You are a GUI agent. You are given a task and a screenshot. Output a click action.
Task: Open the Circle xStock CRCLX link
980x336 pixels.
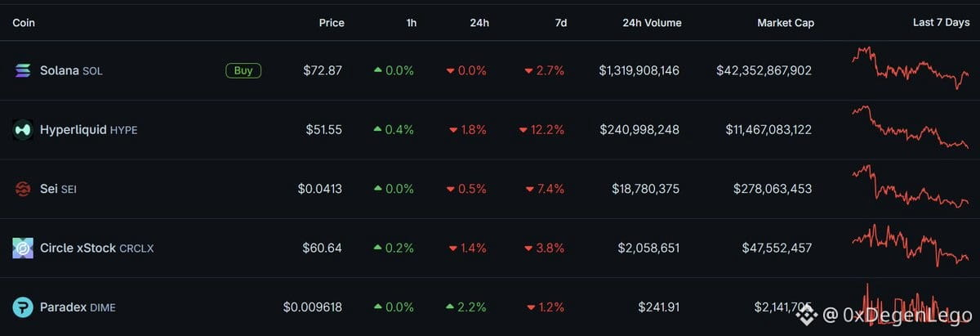96,248
